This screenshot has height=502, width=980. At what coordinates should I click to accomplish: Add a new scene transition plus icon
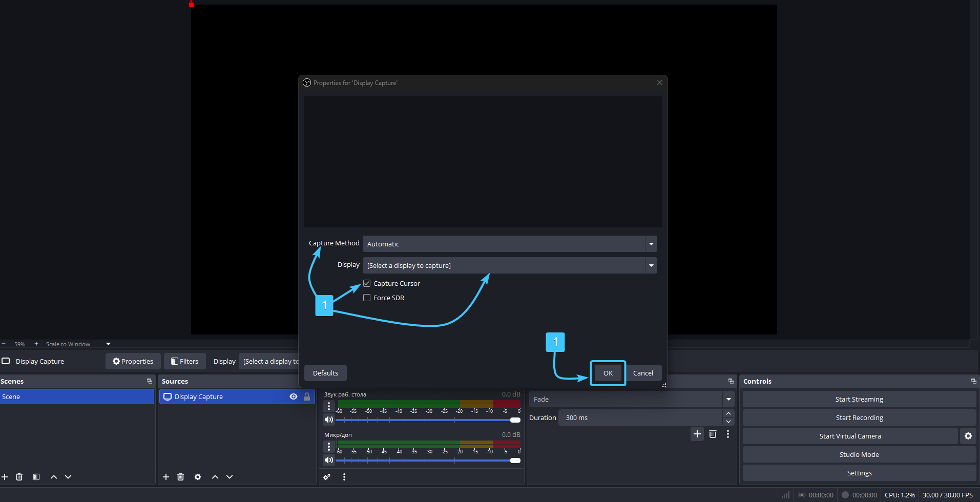[697, 434]
